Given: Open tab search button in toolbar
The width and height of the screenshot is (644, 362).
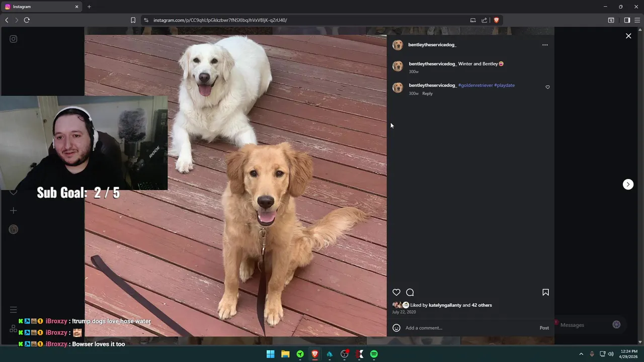Looking at the screenshot, I should click(611, 20).
